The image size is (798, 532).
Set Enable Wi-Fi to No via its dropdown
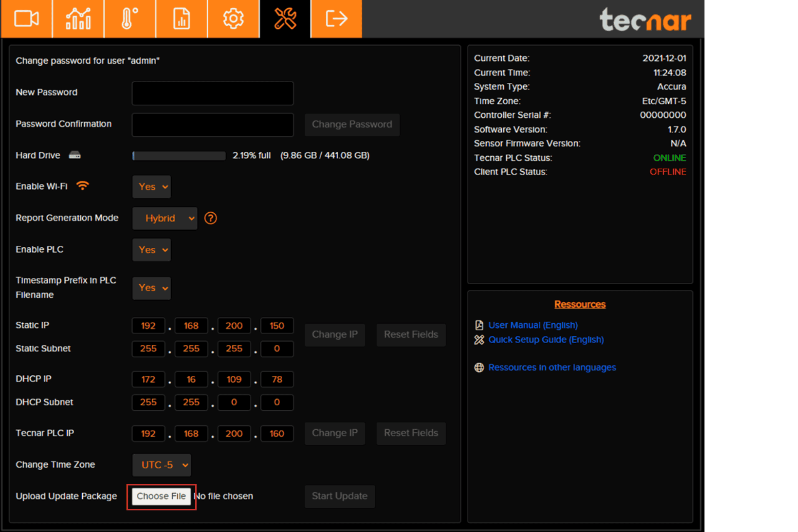point(151,187)
